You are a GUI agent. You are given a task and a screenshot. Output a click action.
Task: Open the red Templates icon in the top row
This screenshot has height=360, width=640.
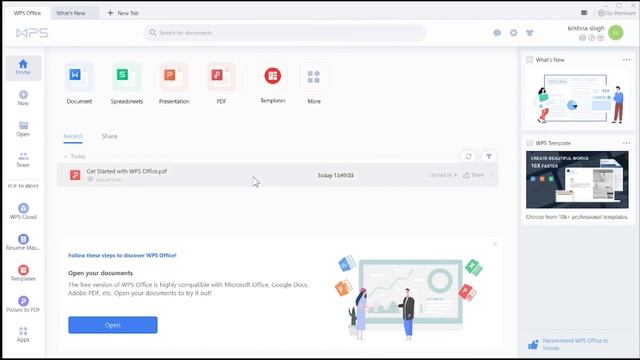pyautogui.click(x=273, y=76)
